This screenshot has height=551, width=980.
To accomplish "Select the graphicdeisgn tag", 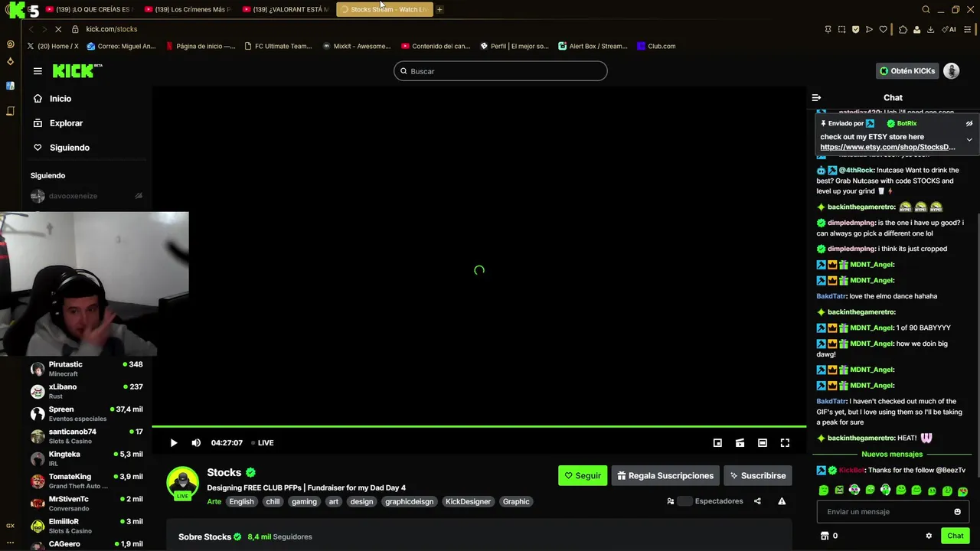I will point(409,502).
